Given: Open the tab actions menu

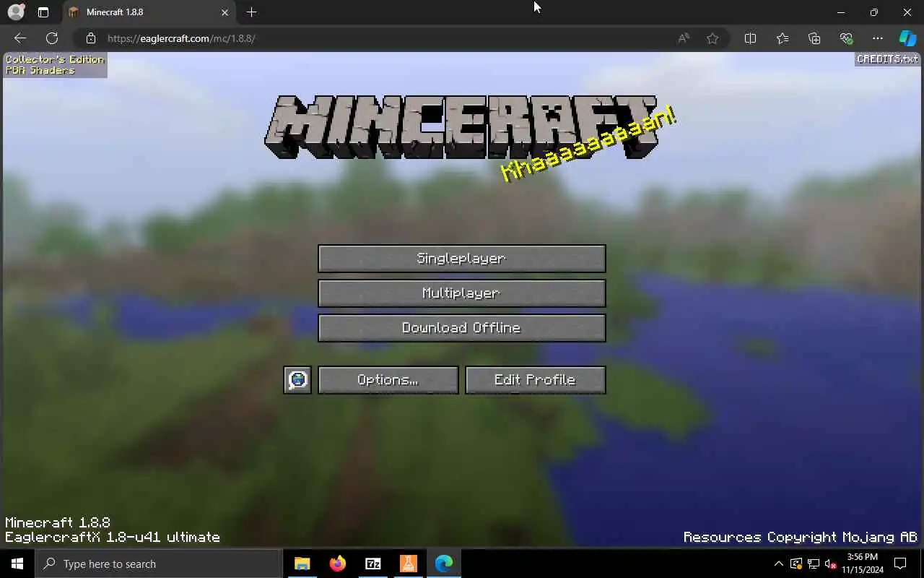Looking at the screenshot, I should tap(43, 12).
